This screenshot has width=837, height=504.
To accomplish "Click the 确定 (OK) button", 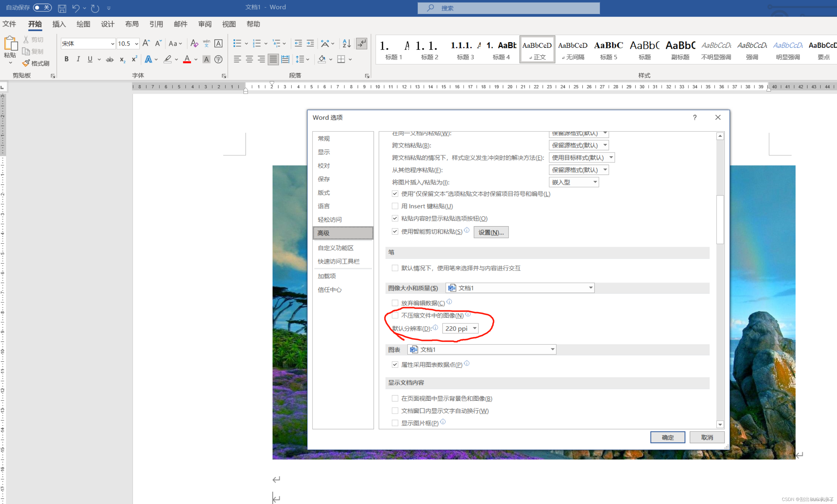I will coord(667,437).
